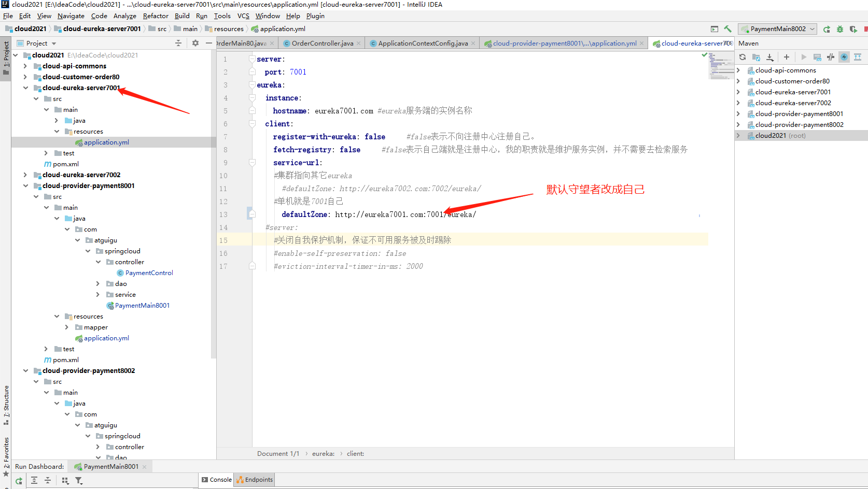Run the Maven build play icon
This screenshot has width=868, height=489.
point(804,57)
